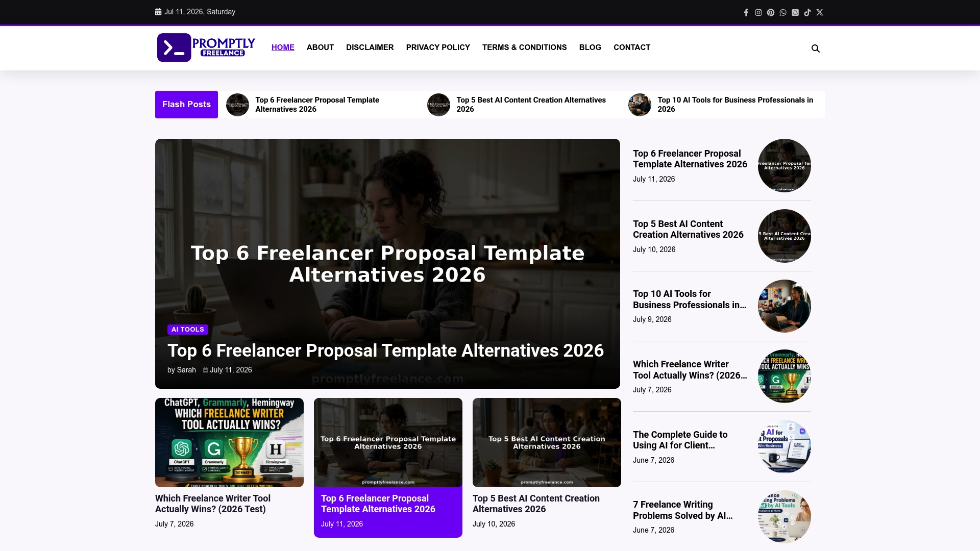
Task: Open sidebar post Top 5 Best AI Content Creation
Action: [688, 229]
